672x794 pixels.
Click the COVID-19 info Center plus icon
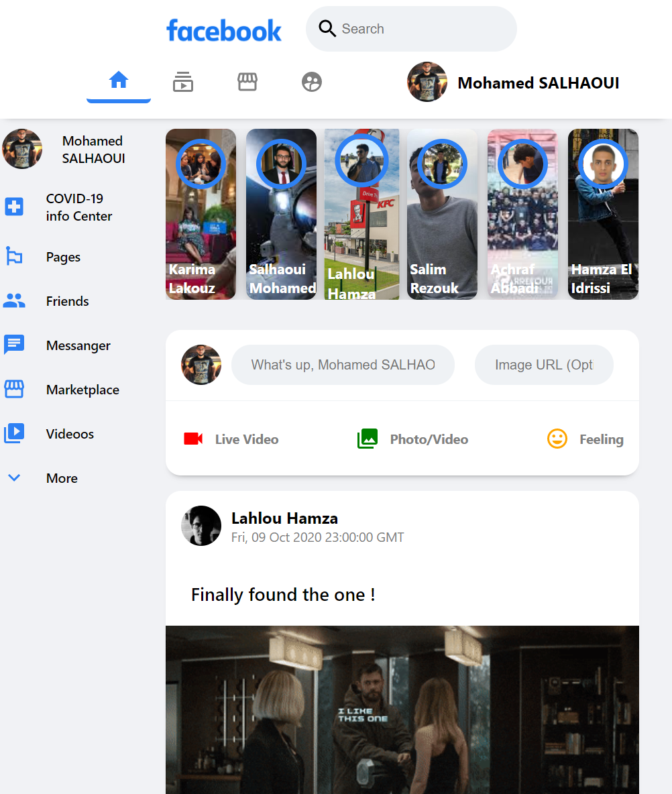pyautogui.click(x=14, y=207)
